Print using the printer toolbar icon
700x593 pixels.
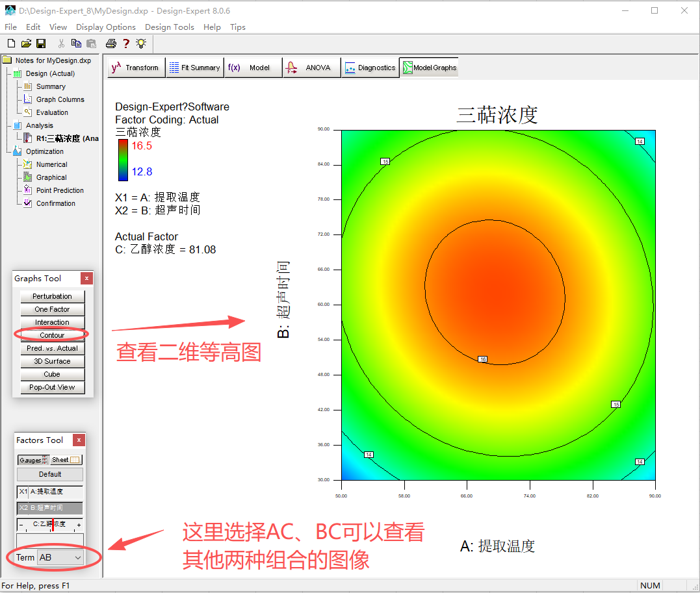pyautogui.click(x=111, y=44)
